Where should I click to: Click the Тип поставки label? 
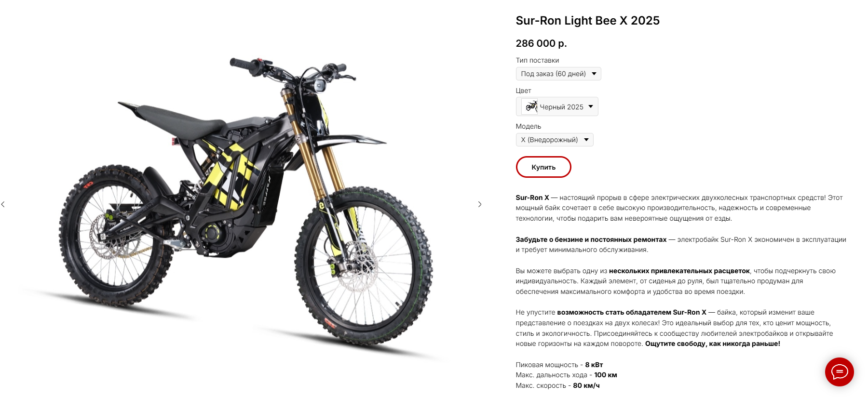[x=537, y=60]
